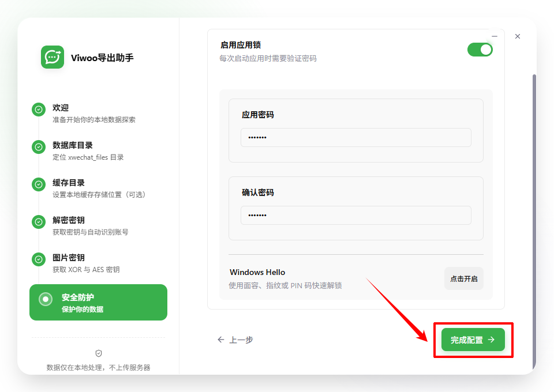Click the 数据仅在本地处理，不上传服务器 note
Viewport: 554px width, 392px height.
pyautogui.click(x=99, y=368)
